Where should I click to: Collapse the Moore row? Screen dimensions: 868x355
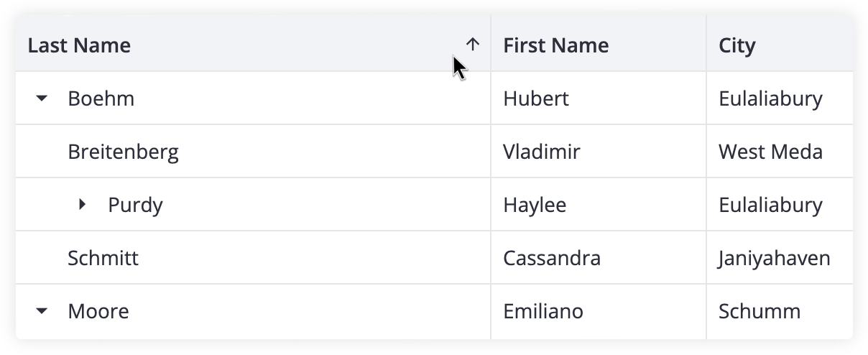pyautogui.click(x=42, y=311)
